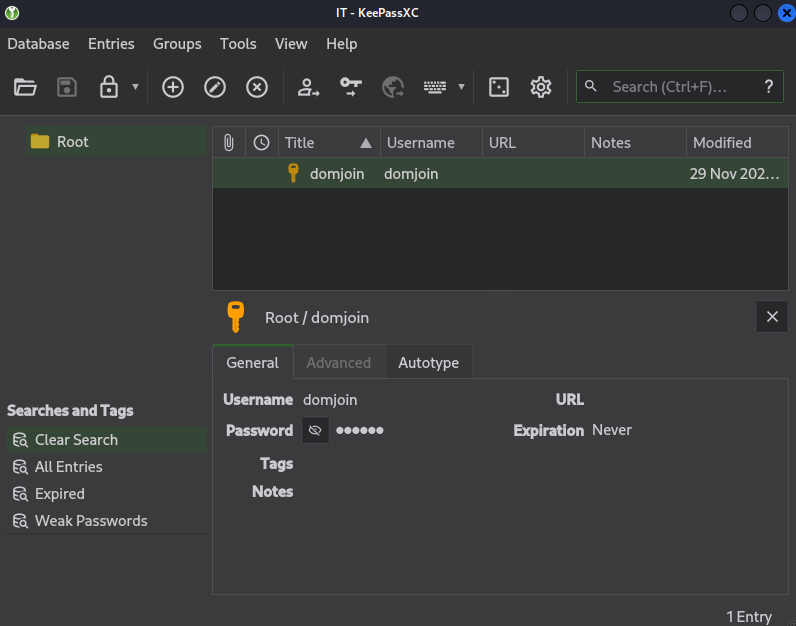Select Weak Passwords saved search
This screenshot has width=796, height=626.
(107, 520)
